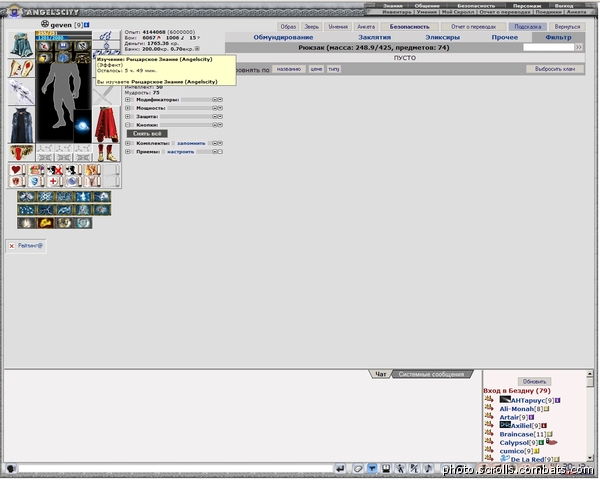Open info icon next to geven's name
Image resolution: width=600 pixels, height=480 pixels.
(87, 25)
